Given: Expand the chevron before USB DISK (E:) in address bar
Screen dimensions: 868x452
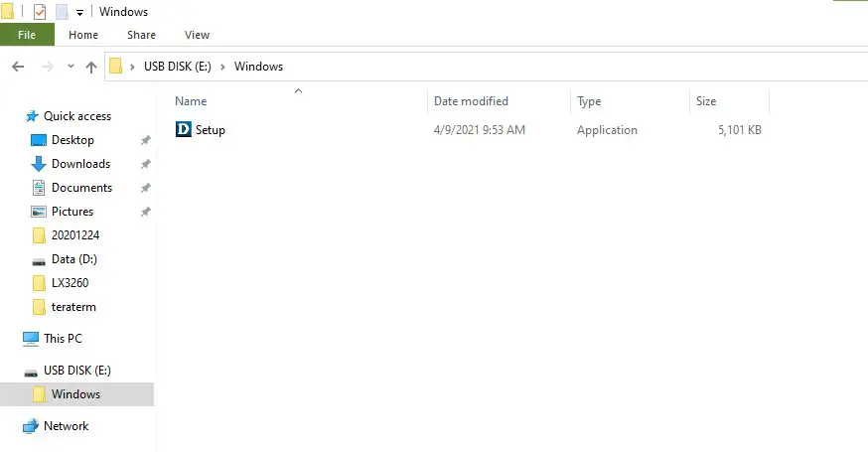Looking at the screenshot, I should [x=132, y=67].
